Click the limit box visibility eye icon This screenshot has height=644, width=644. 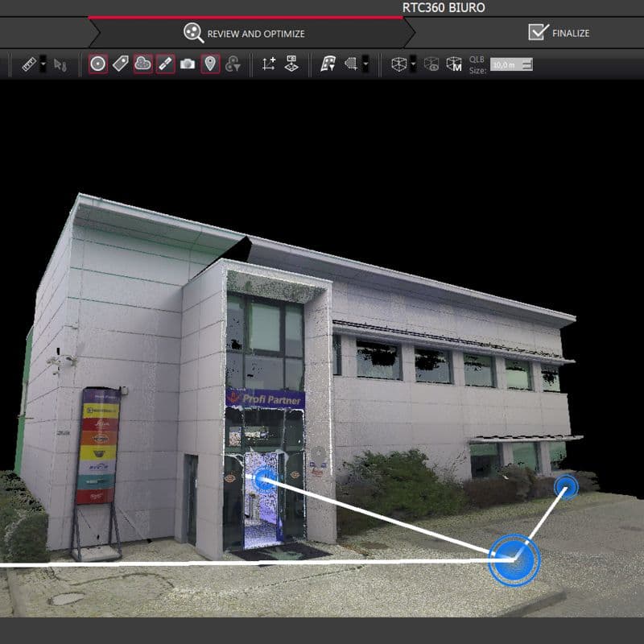[x=431, y=64]
